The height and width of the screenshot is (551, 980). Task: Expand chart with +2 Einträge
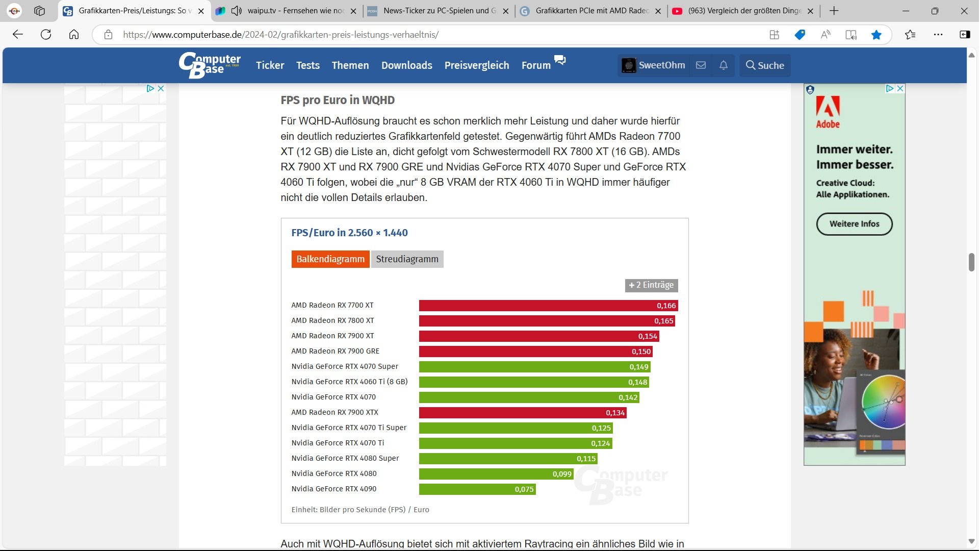point(651,285)
